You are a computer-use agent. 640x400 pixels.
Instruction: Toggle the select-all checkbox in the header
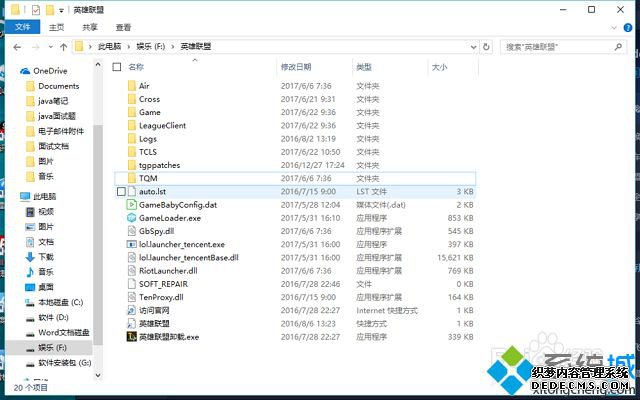click(x=117, y=67)
